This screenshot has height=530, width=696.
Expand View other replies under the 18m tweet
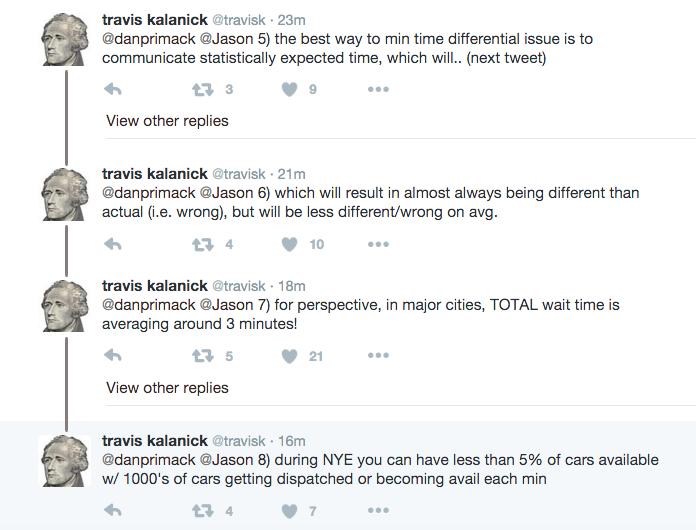pyautogui.click(x=167, y=388)
